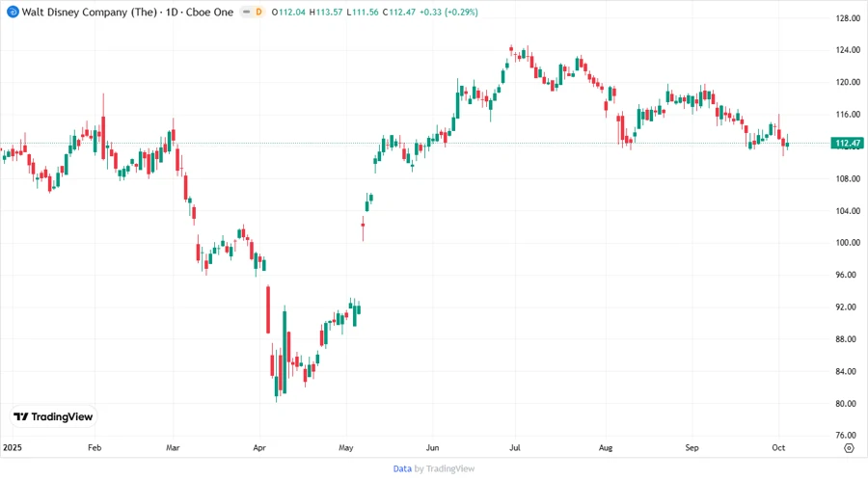Click the 2025 year label on time axis

coord(13,448)
